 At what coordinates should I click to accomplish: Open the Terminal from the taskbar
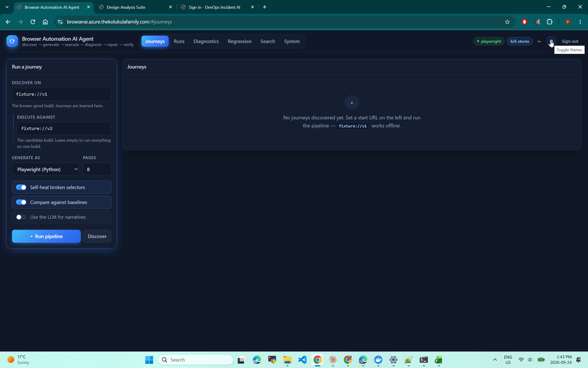coord(424,360)
